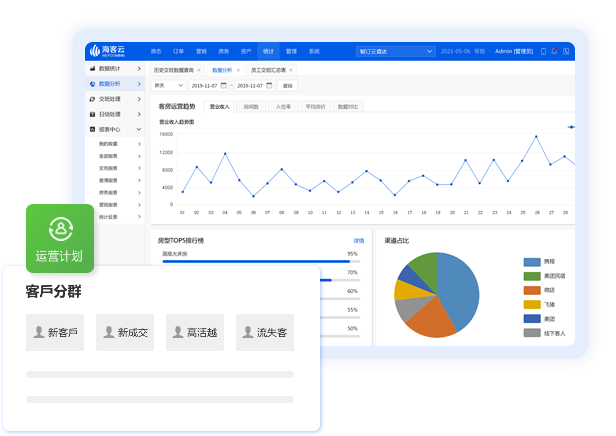Expand the 我的收藏 report submenu
Screen dimensions: 616x436
(139, 145)
